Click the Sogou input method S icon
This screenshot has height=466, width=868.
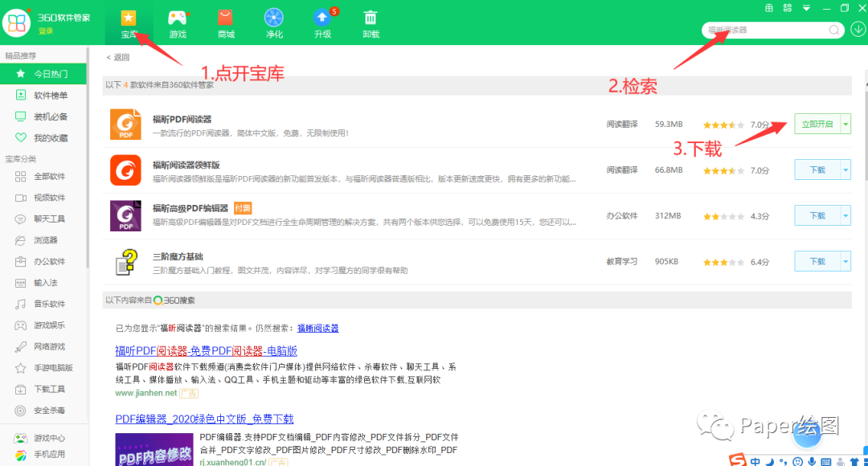[737, 460]
